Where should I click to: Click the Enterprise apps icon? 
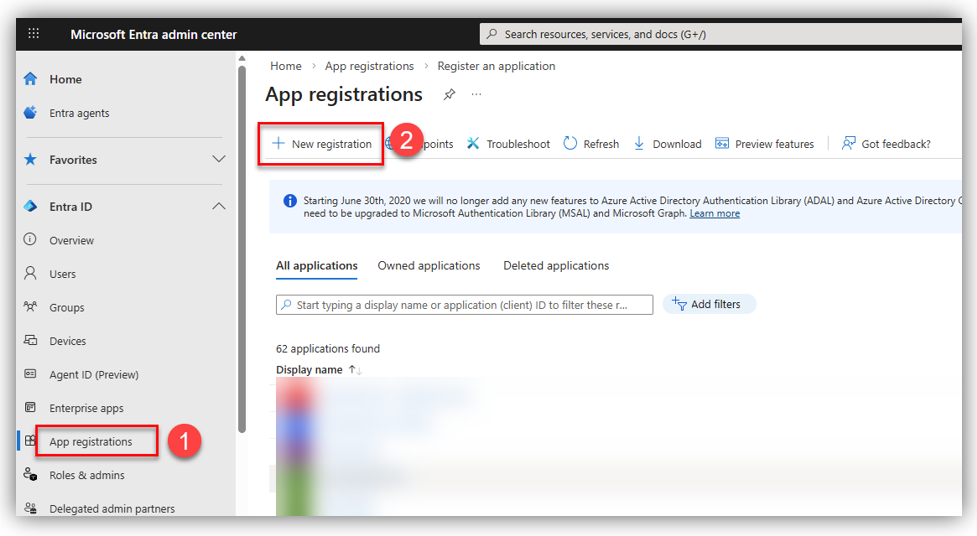coord(30,408)
